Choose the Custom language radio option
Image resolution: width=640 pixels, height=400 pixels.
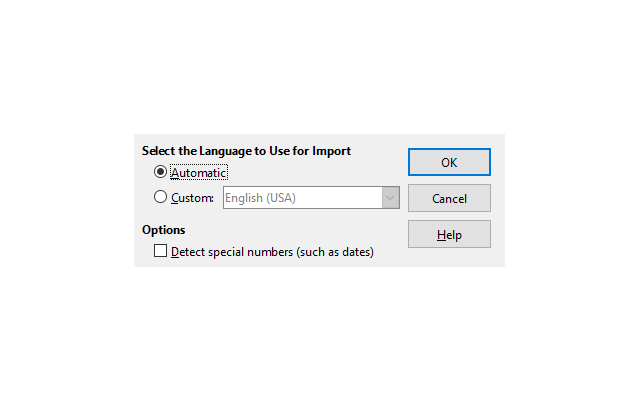(x=160, y=197)
